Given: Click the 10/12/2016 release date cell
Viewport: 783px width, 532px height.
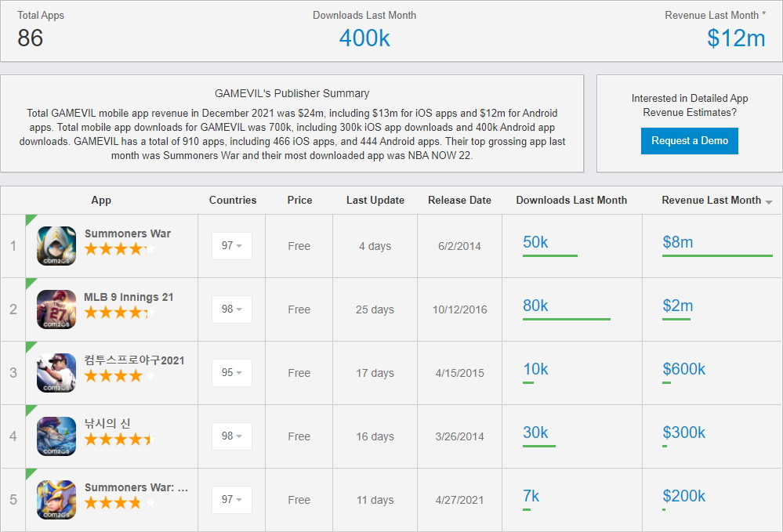Looking at the screenshot, I should coord(459,309).
